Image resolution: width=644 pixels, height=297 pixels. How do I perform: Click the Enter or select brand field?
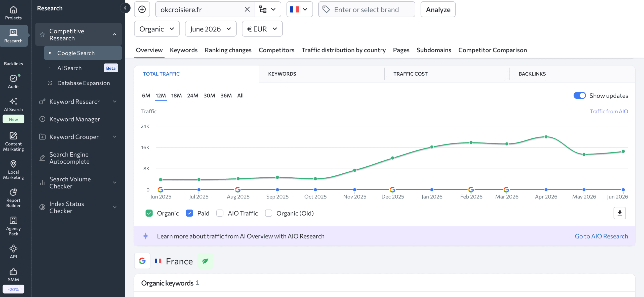pos(367,9)
